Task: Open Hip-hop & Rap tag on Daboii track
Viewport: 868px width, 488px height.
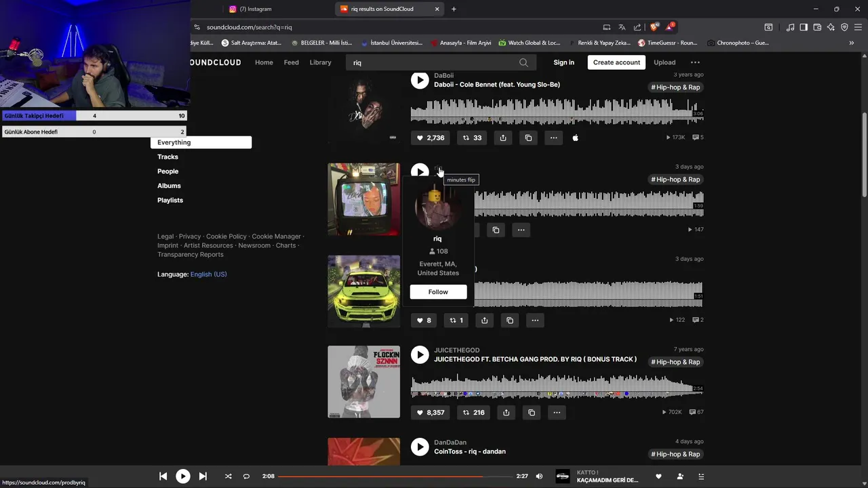Action: 675,87
